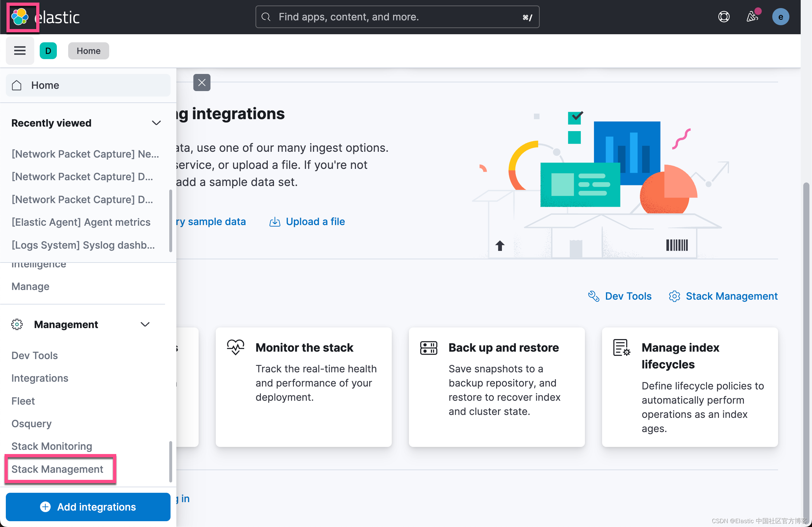The width and height of the screenshot is (812, 527).
Task: Click the Stack Management gear icon
Action: (x=675, y=296)
